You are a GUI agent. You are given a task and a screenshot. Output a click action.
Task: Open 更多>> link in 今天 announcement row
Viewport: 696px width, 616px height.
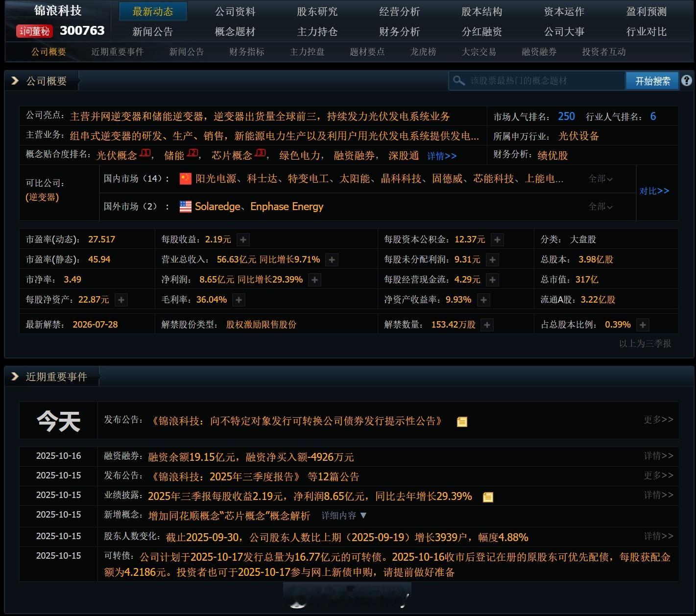[x=659, y=420]
